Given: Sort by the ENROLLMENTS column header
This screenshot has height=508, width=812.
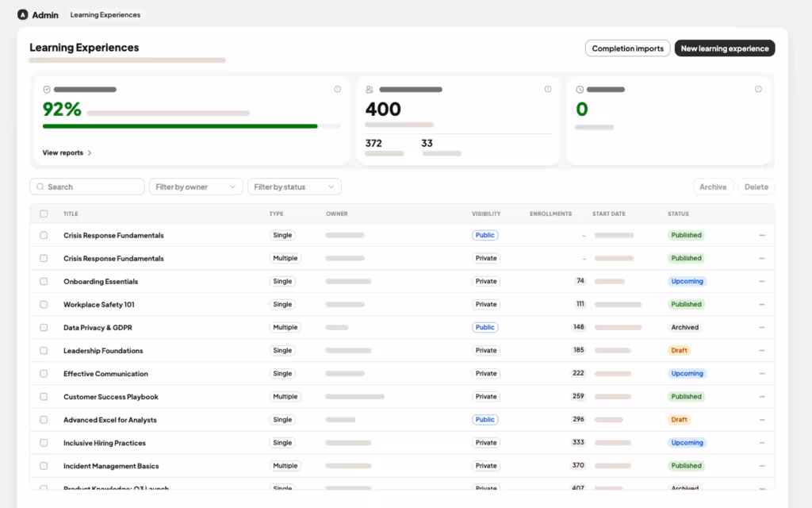Looking at the screenshot, I should pos(550,214).
